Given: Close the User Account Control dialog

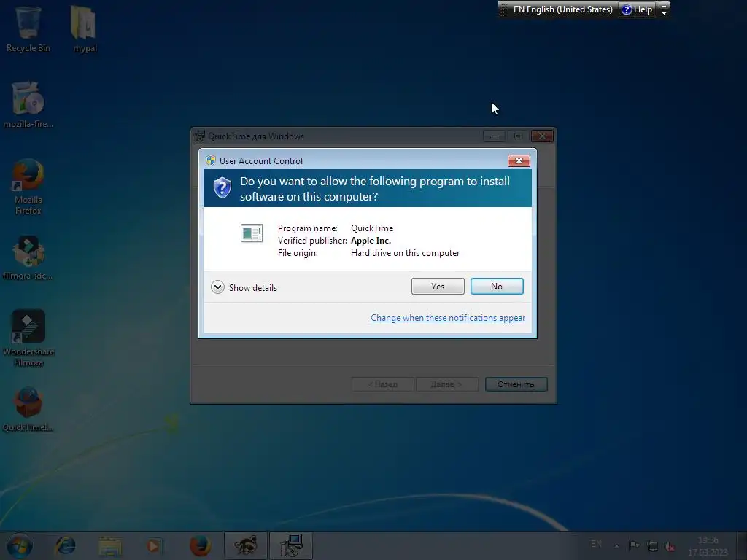Looking at the screenshot, I should point(519,160).
